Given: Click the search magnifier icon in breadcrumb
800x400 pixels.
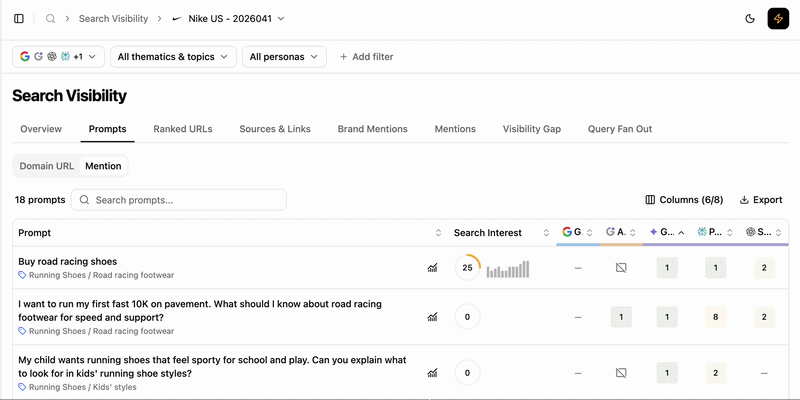Looking at the screenshot, I should pyautogui.click(x=50, y=19).
